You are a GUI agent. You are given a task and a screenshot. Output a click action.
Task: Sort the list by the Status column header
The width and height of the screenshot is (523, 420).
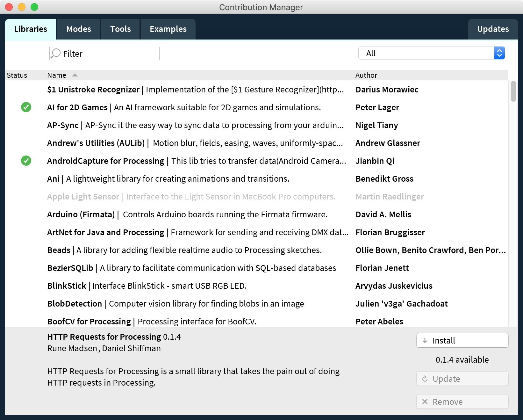click(x=17, y=75)
